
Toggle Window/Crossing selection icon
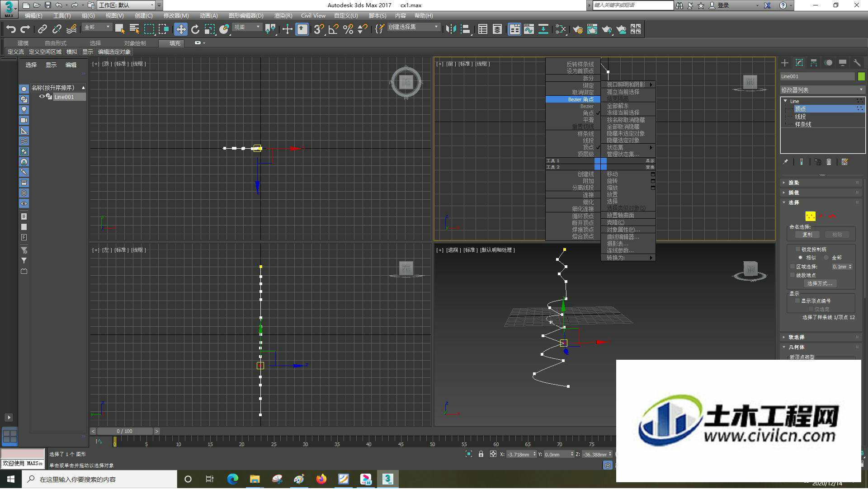(164, 29)
